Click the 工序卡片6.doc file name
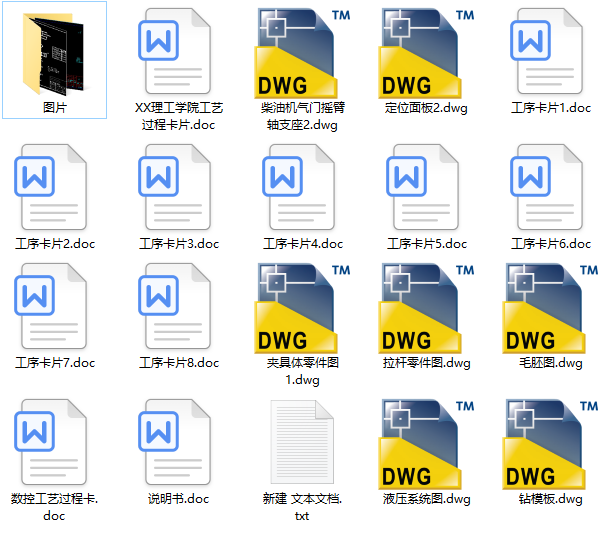The height and width of the screenshot is (539, 610). point(551,244)
